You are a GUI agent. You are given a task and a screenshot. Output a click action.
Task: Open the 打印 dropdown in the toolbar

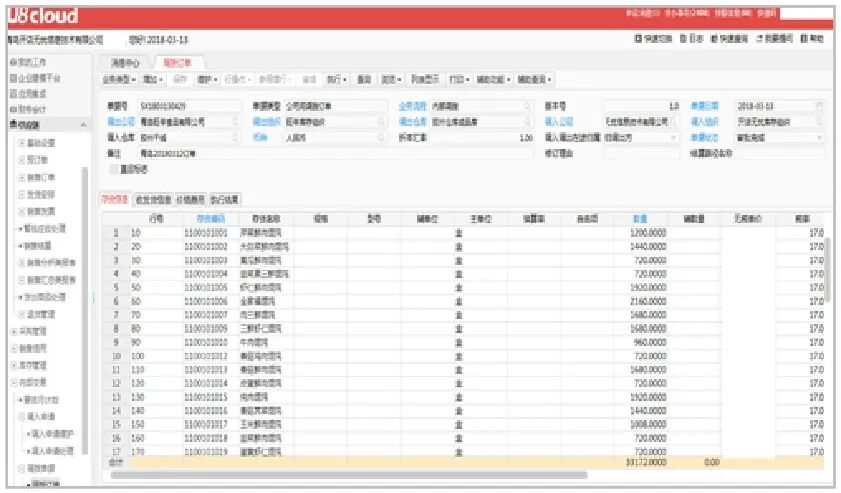pos(459,79)
